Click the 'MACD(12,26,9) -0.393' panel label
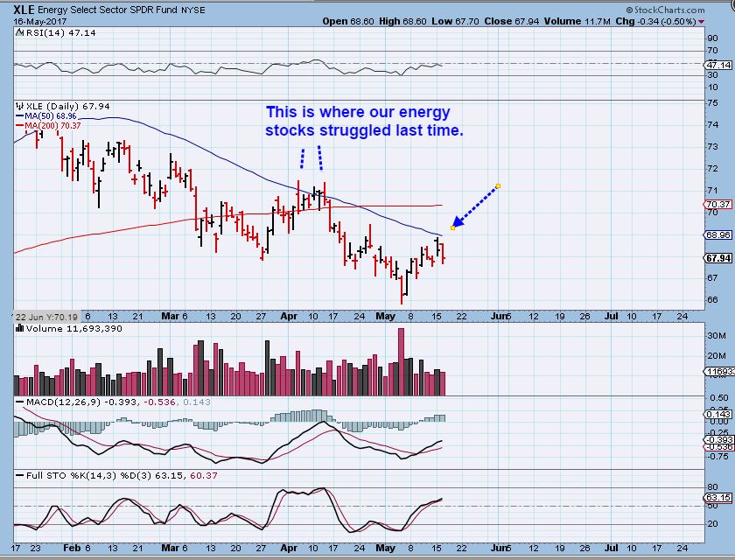735x560 pixels. 81,402
